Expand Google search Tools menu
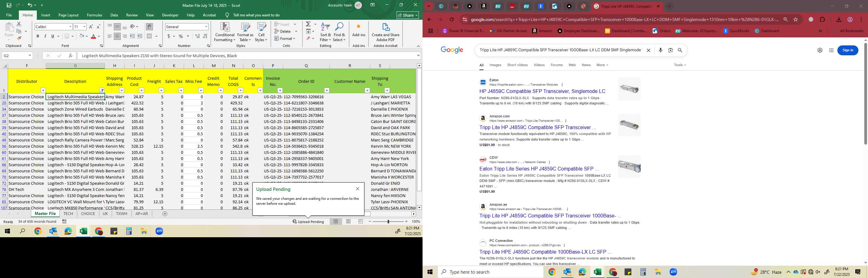 click(x=680, y=65)
